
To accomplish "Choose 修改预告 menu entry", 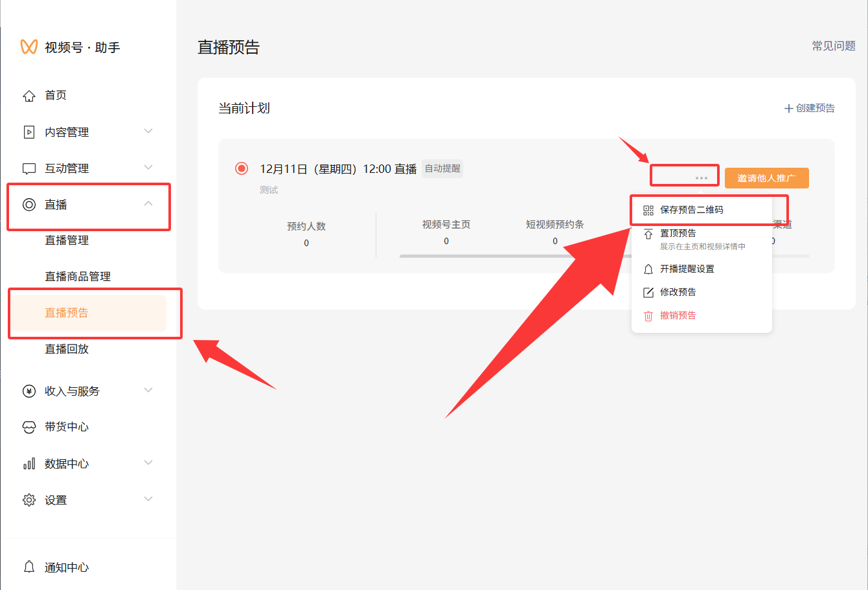I will click(678, 292).
